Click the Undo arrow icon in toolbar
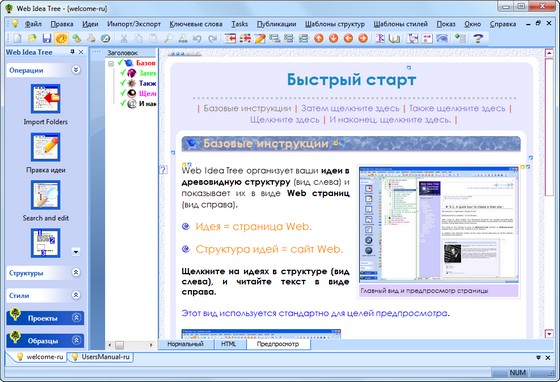This screenshot has width=560, height=382. click(197, 38)
